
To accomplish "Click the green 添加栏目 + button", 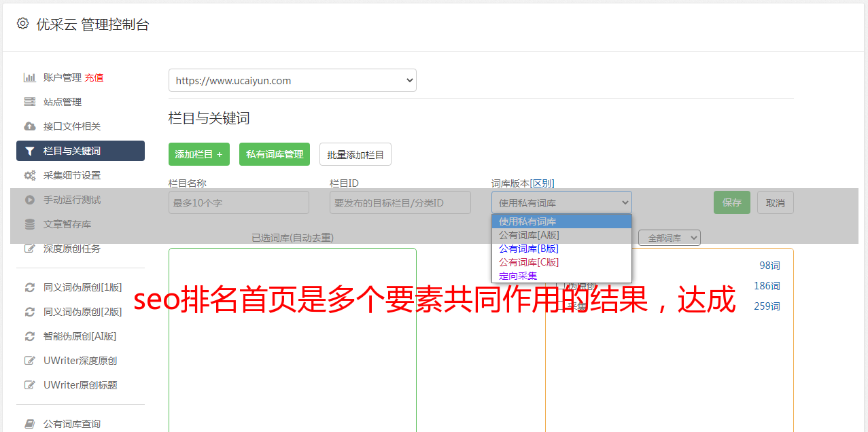I will tap(199, 154).
